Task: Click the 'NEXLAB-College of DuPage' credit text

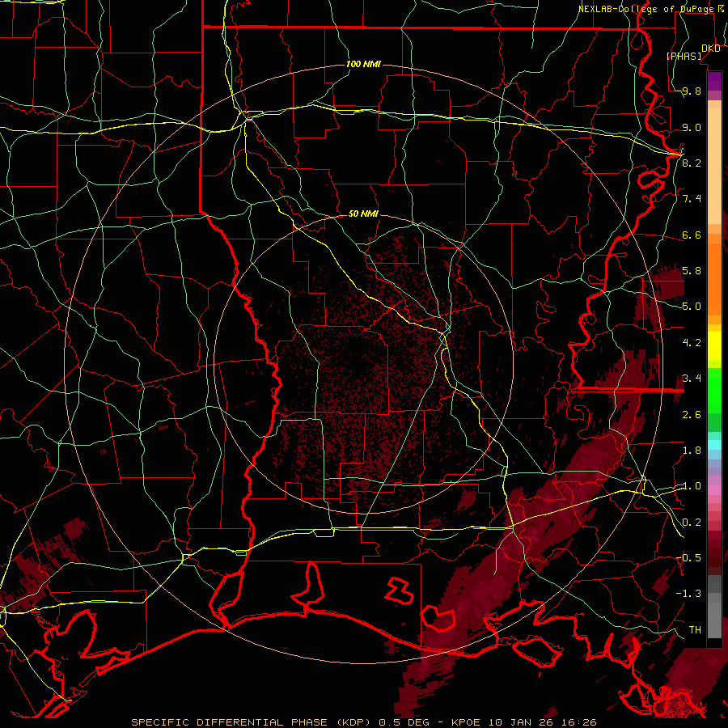Action: (645, 9)
